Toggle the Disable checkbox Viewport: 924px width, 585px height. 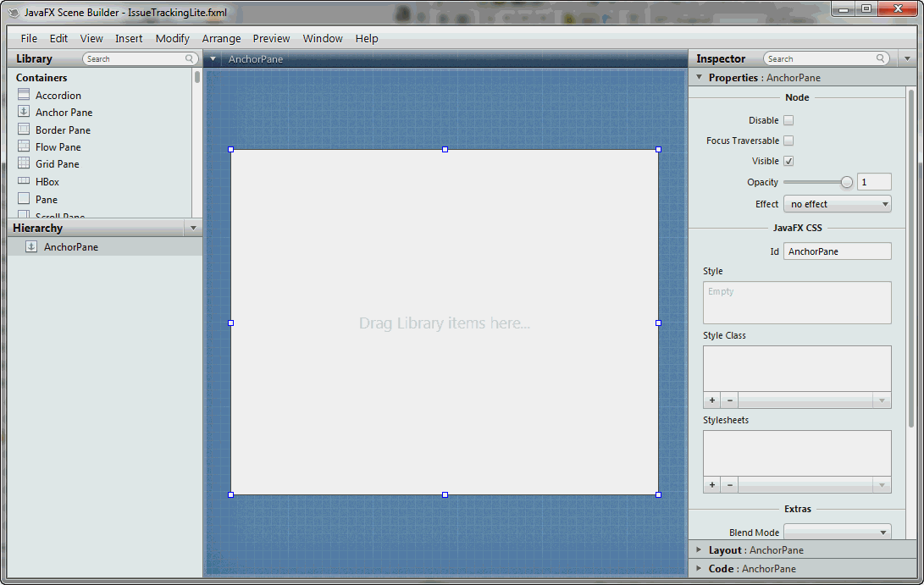788,120
